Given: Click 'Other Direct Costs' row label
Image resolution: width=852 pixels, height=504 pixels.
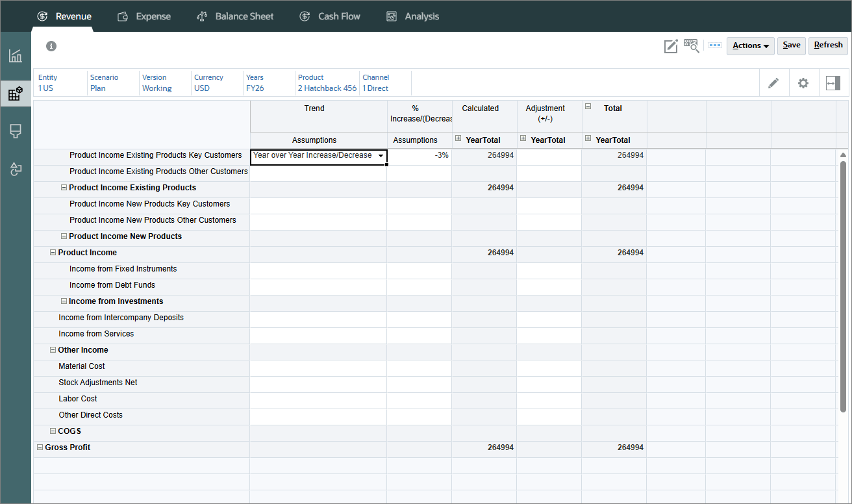Looking at the screenshot, I should point(90,415).
